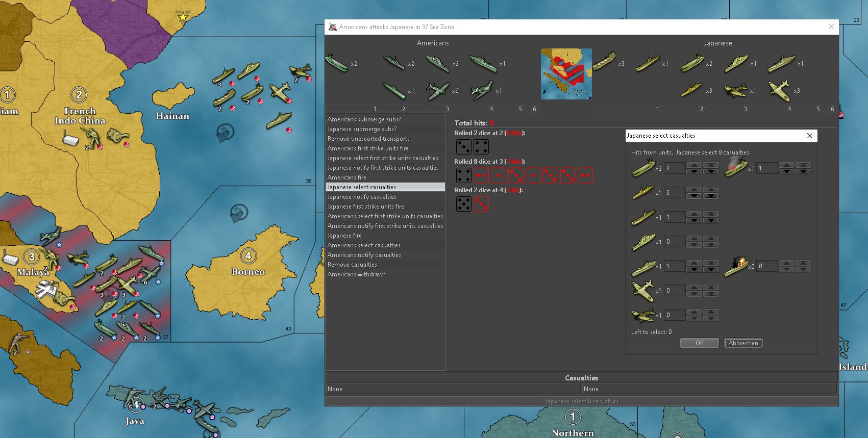Increase burning battleship x0 casualties by one
Screen dimensions: 868x438
click(x=786, y=263)
